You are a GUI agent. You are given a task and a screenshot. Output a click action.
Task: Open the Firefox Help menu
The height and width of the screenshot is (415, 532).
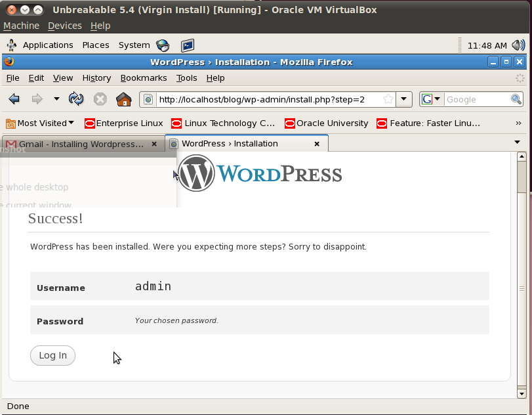(215, 78)
